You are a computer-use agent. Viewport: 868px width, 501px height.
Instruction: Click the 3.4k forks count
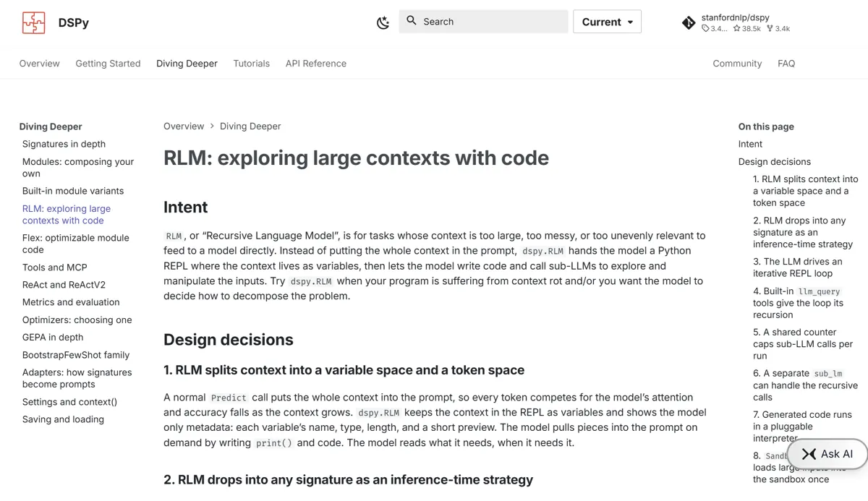point(778,29)
